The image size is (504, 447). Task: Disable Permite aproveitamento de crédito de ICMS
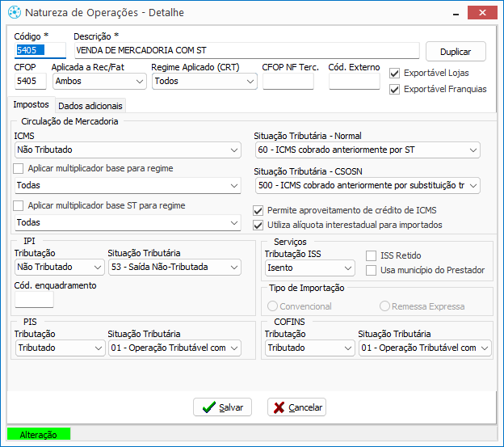258,211
